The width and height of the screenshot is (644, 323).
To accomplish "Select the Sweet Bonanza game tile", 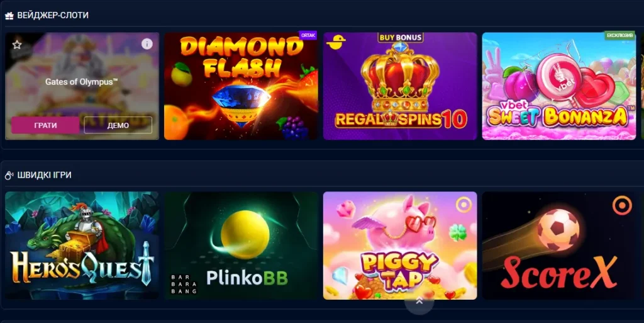I will (558, 86).
